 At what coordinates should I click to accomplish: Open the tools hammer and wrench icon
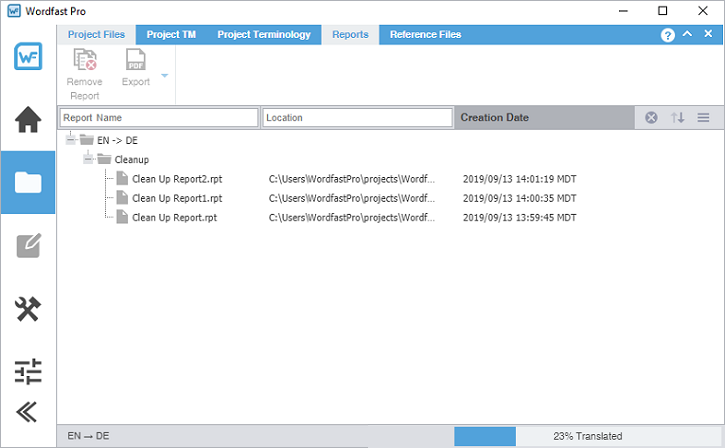pos(28,309)
